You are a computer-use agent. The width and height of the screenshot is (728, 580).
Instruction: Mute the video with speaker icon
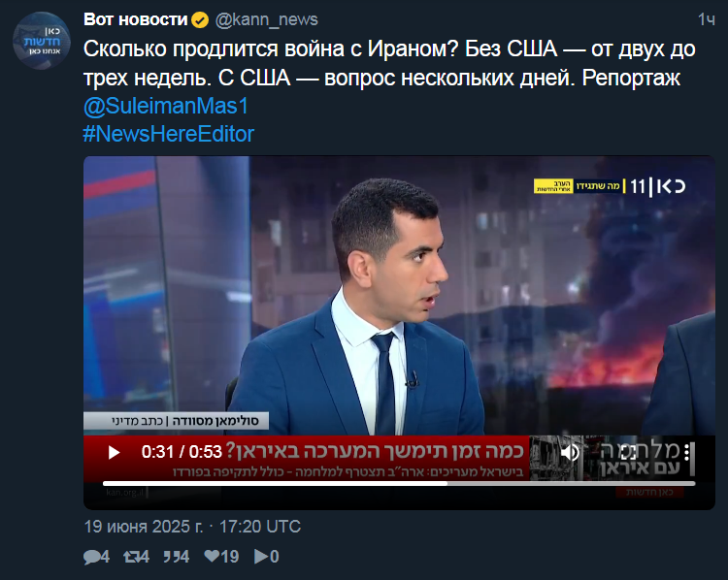pyautogui.click(x=570, y=452)
